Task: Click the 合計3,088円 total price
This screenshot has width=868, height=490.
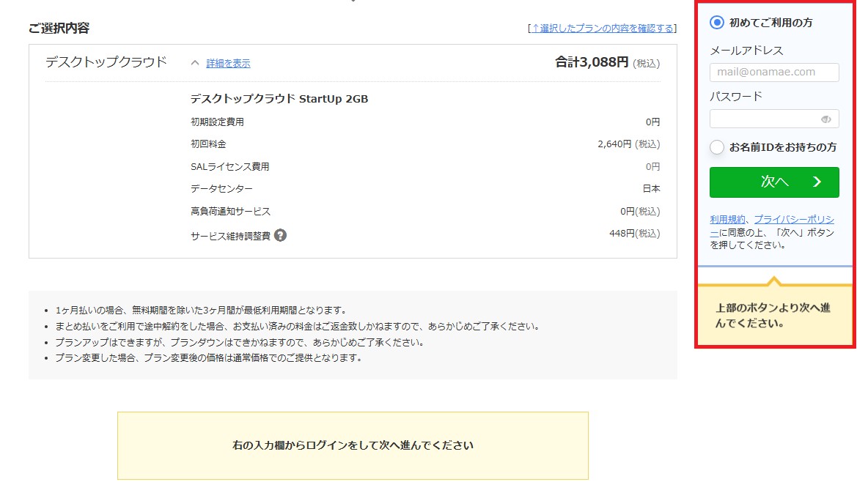Action: click(592, 62)
